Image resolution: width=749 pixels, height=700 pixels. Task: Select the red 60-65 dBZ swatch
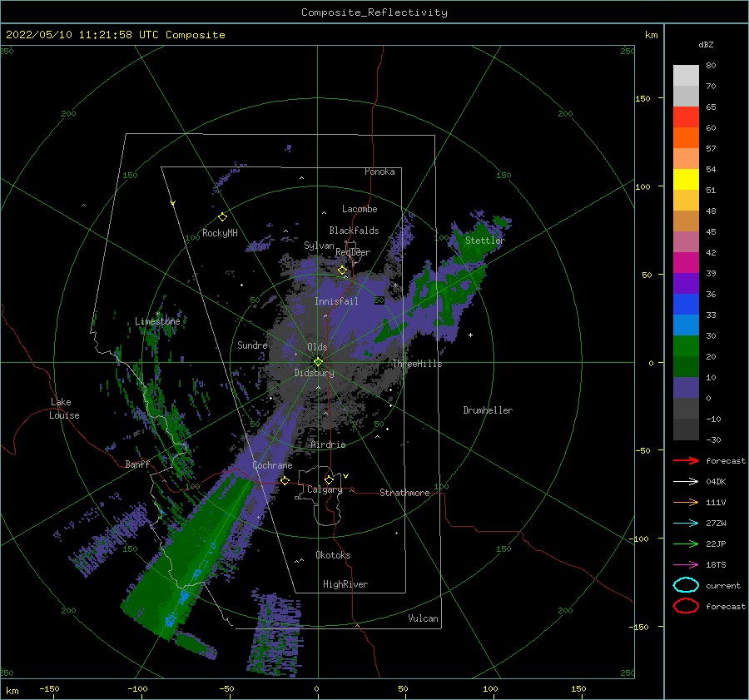pyautogui.click(x=686, y=117)
